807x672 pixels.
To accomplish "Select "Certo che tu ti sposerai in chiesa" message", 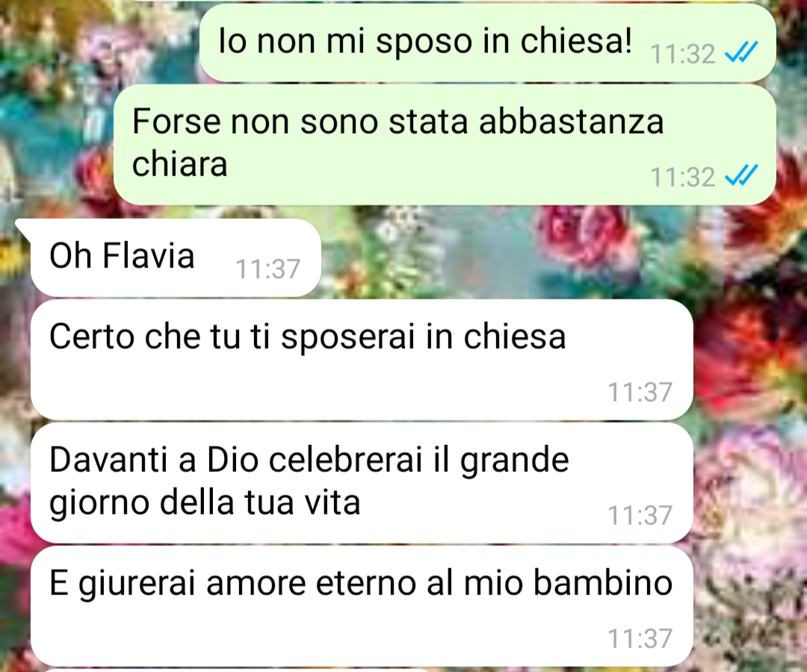I will point(362,360).
